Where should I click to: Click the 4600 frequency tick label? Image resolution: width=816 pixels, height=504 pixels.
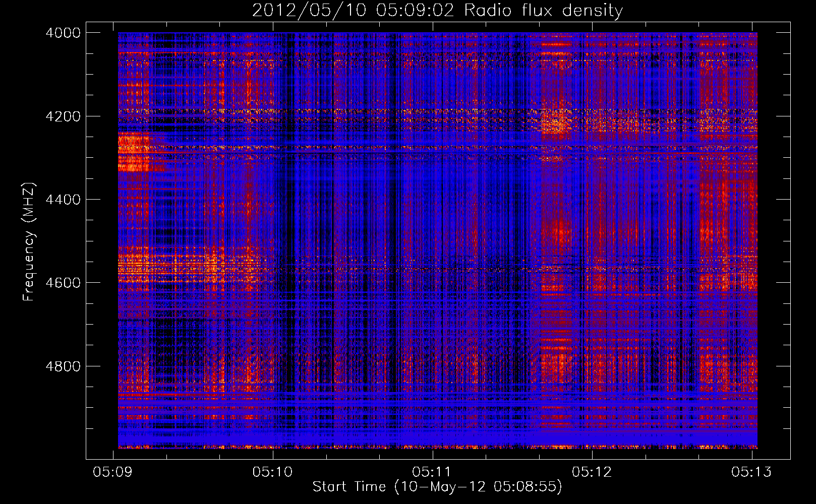[x=63, y=283]
